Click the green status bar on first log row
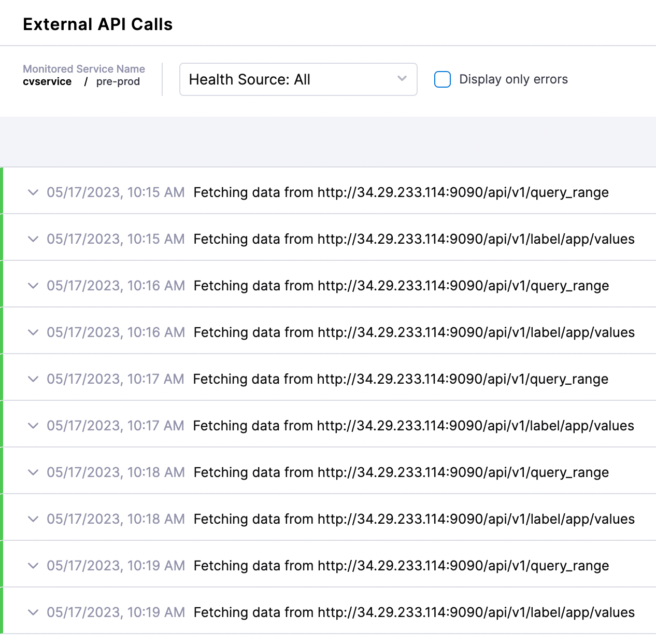The width and height of the screenshot is (656, 644). click(x=2, y=192)
